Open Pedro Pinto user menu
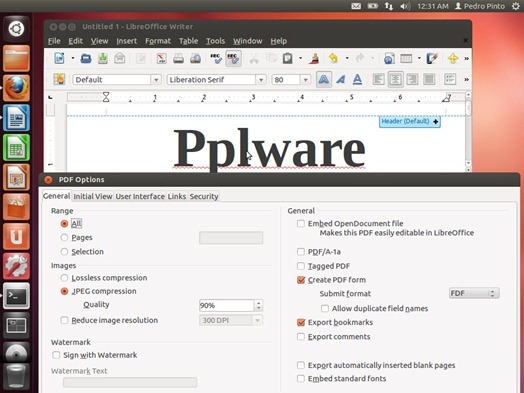The height and width of the screenshot is (393, 524). (x=480, y=6)
